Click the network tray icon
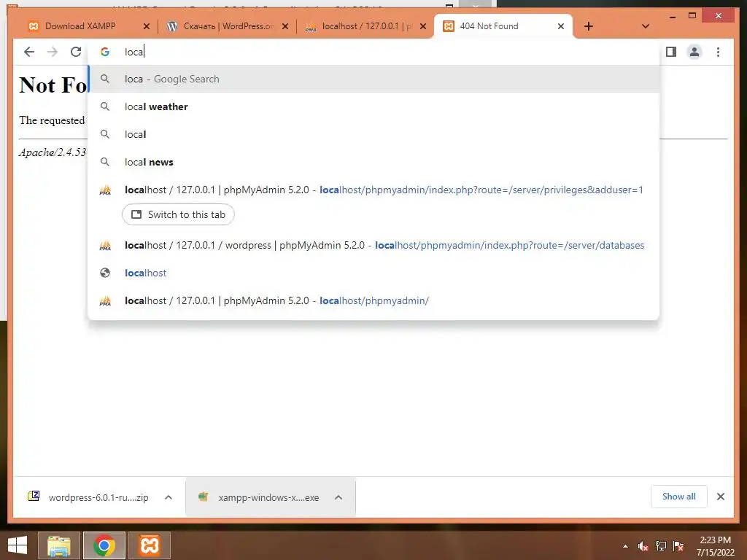The height and width of the screenshot is (560, 747). tap(661, 546)
